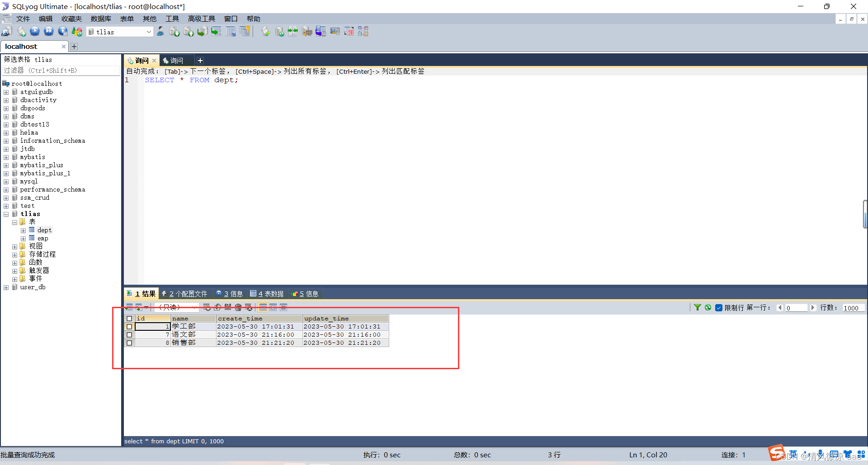Switch to grid view icon
Viewport: 868px width, 465px height.
pyautogui.click(x=263, y=307)
